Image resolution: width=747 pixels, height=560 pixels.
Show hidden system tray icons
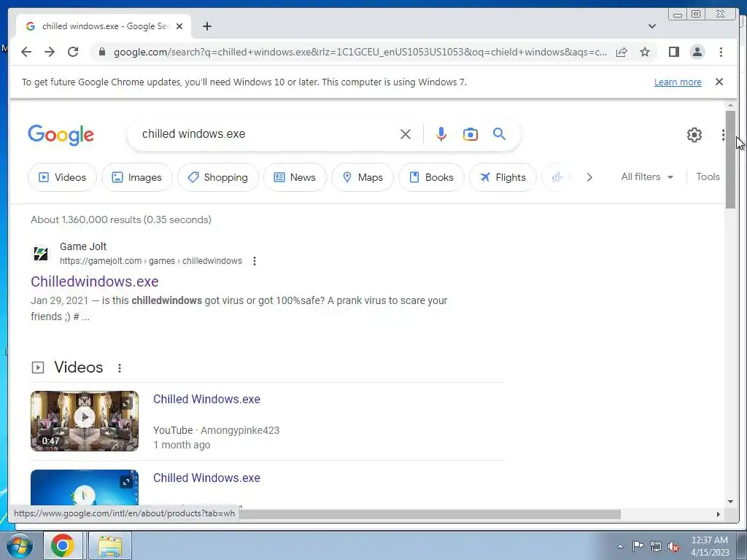[x=620, y=546]
